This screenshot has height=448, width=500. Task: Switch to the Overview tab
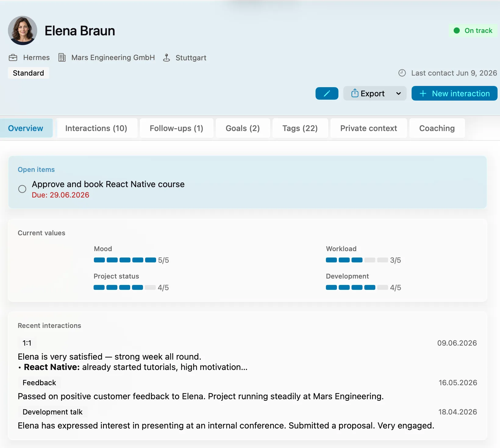(x=26, y=128)
